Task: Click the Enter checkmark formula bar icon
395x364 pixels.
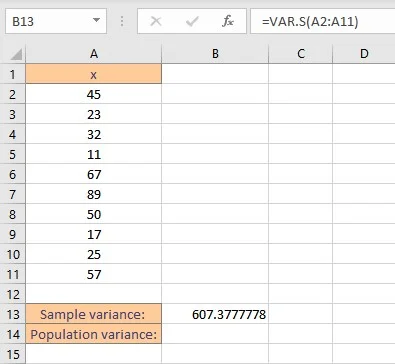Action: 192,22
